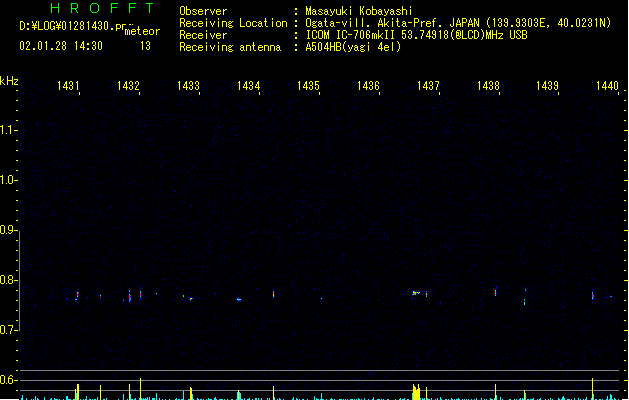The height and width of the screenshot is (400, 629).
Task: Click the wide meteor echo just before 1437
Action: pos(416,293)
